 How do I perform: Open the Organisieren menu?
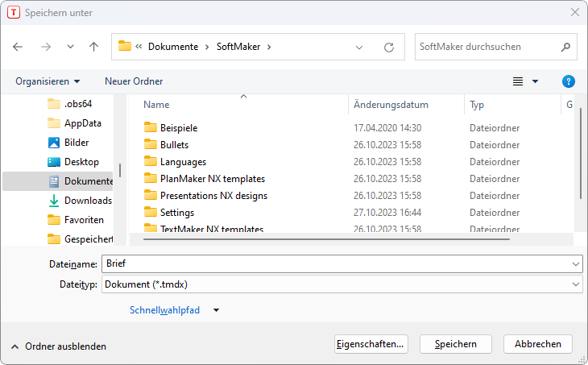(48, 81)
